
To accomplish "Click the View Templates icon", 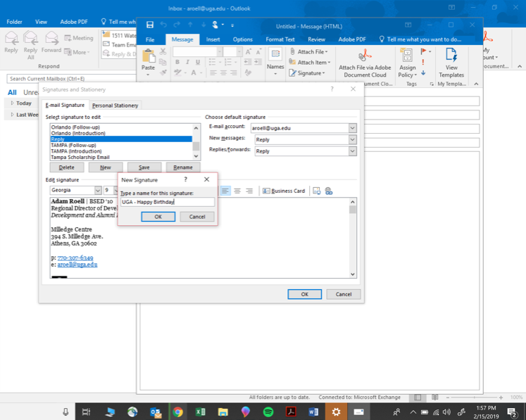I will (451, 56).
